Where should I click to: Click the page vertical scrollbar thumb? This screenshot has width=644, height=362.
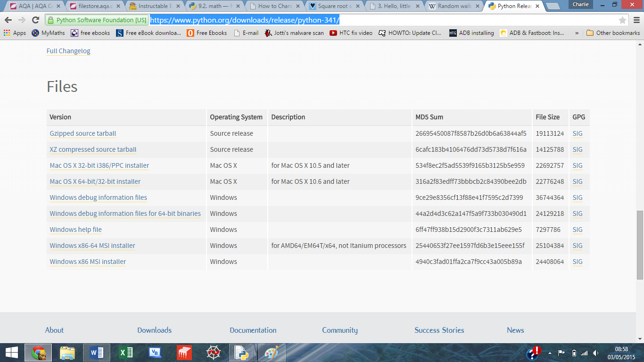[640, 245]
